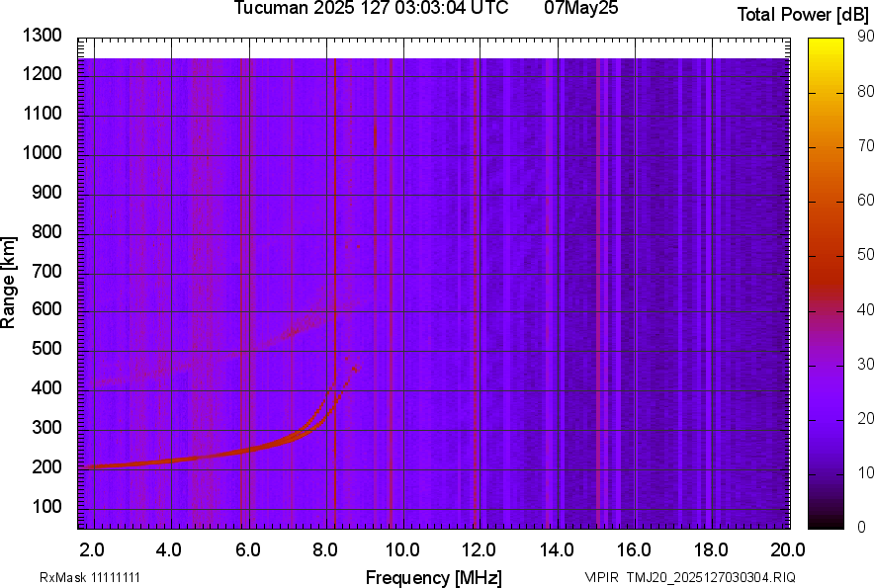Click the y-axis tick label '800'
This screenshot has width=874, height=588.
[46, 231]
